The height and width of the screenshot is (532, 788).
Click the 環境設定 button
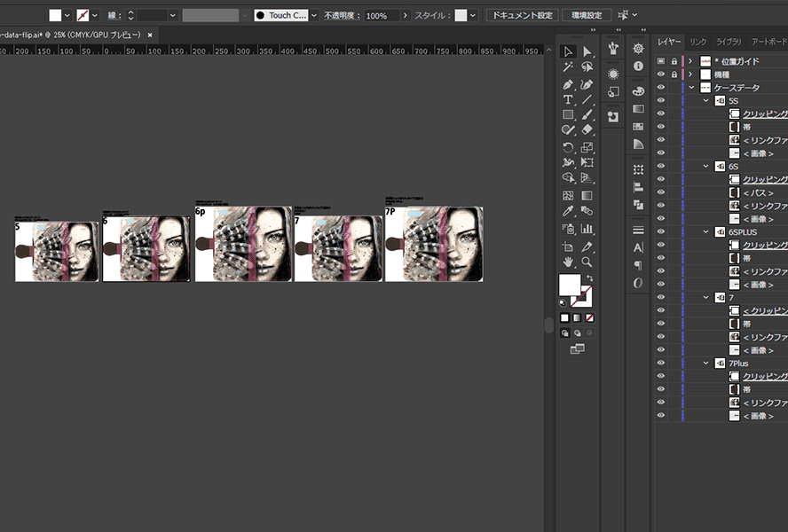(586, 16)
